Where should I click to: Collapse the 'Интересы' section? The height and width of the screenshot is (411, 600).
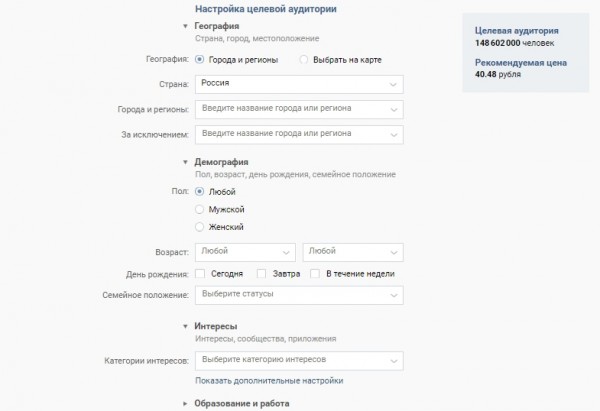tap(185, 326)
